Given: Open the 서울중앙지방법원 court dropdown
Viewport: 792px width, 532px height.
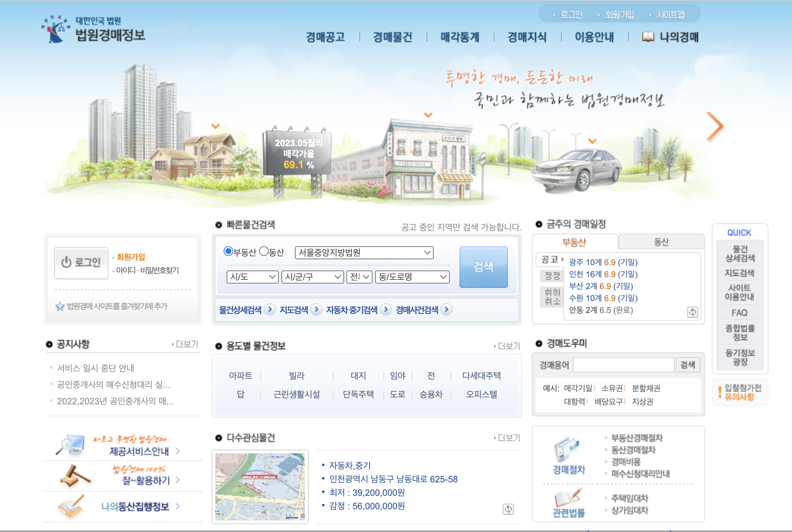Looking at the screenshot, I should [x=364, y=253].
